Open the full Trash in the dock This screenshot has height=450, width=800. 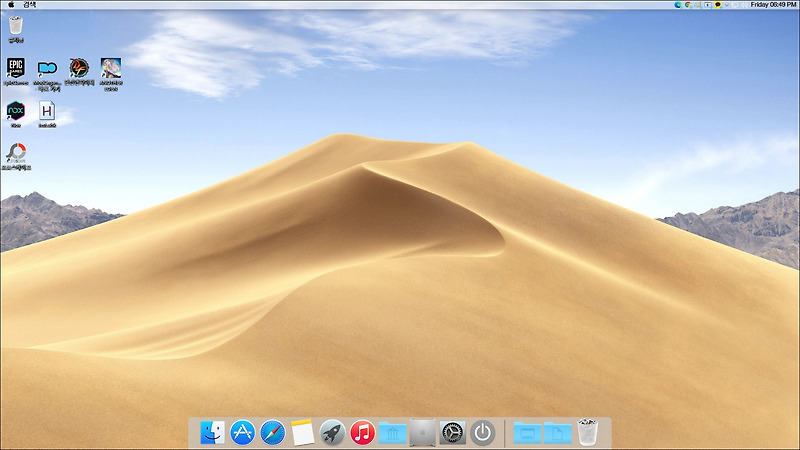point(587,432)
